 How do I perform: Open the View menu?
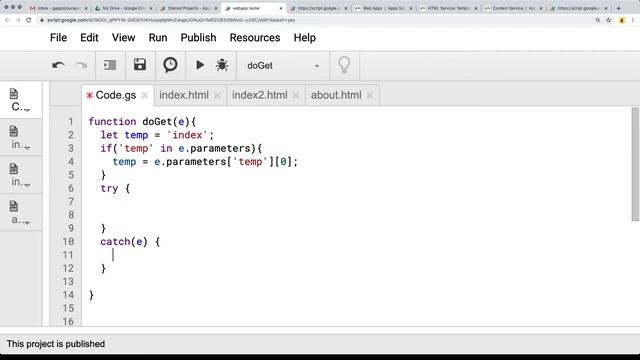pyautogui.click(x=123, y=38)
